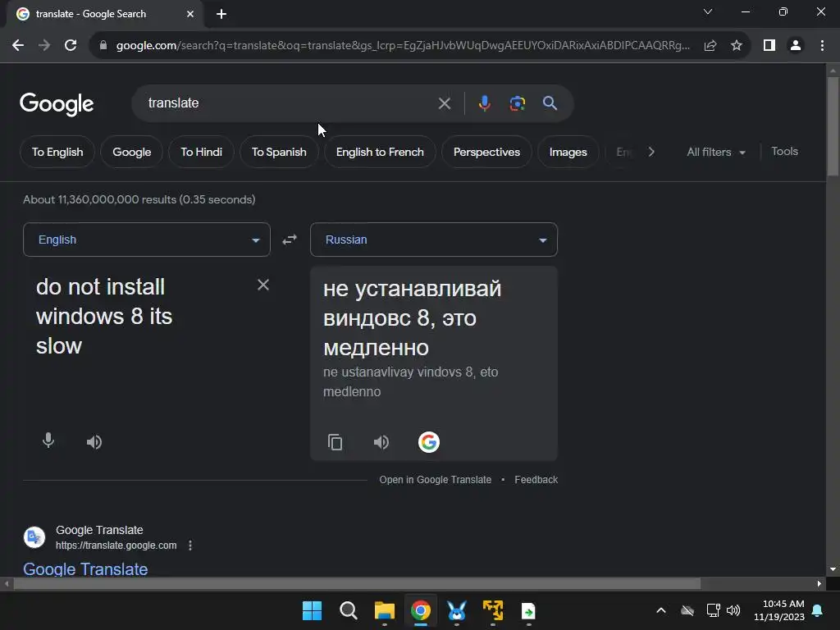Click the horizontal scrollbar thumb
The height and width of the screenshot is (630, 840).
tap(357, 583)
